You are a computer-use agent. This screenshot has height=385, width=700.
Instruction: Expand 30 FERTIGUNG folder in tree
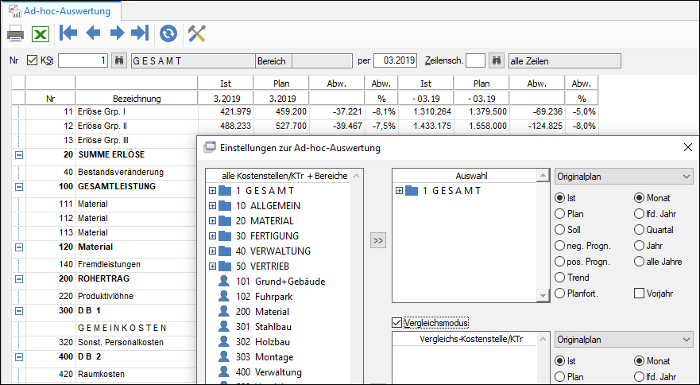click(212, 236)
